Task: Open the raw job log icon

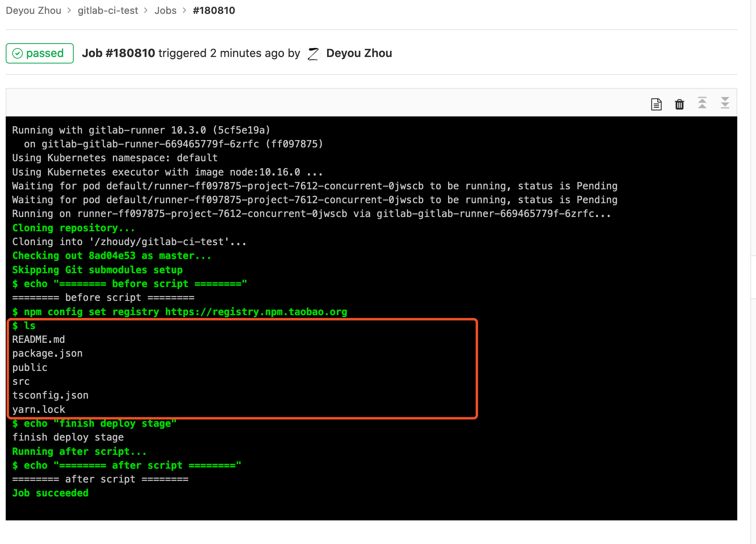Action: point(656,104)
